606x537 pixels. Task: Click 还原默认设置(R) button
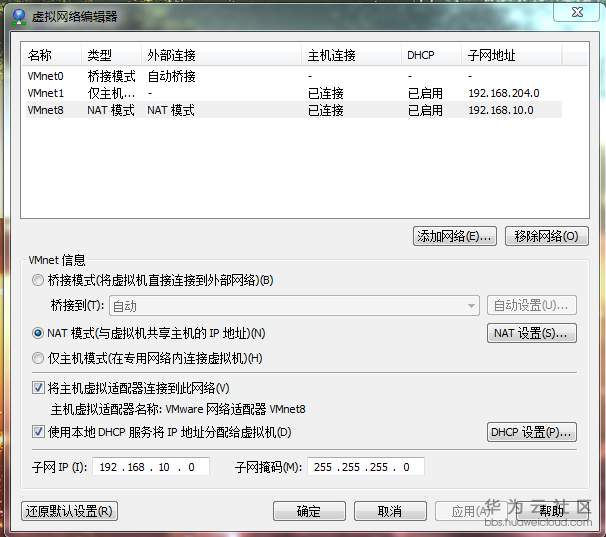point(70,511)
